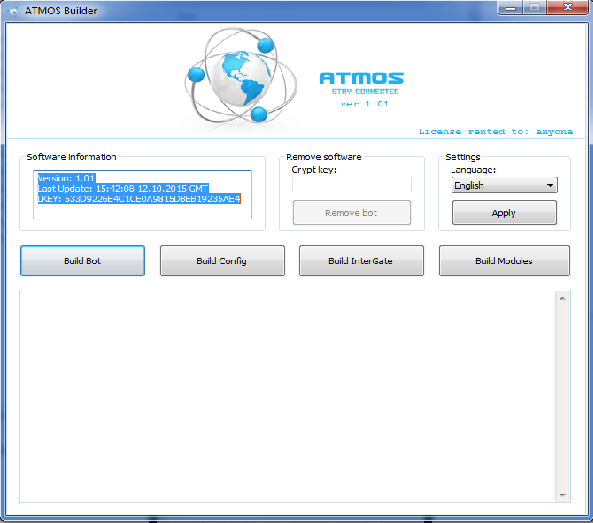The image size is (593, 523).
Task: Focus the Crypt key input field
Action: [x=352, y=185]
